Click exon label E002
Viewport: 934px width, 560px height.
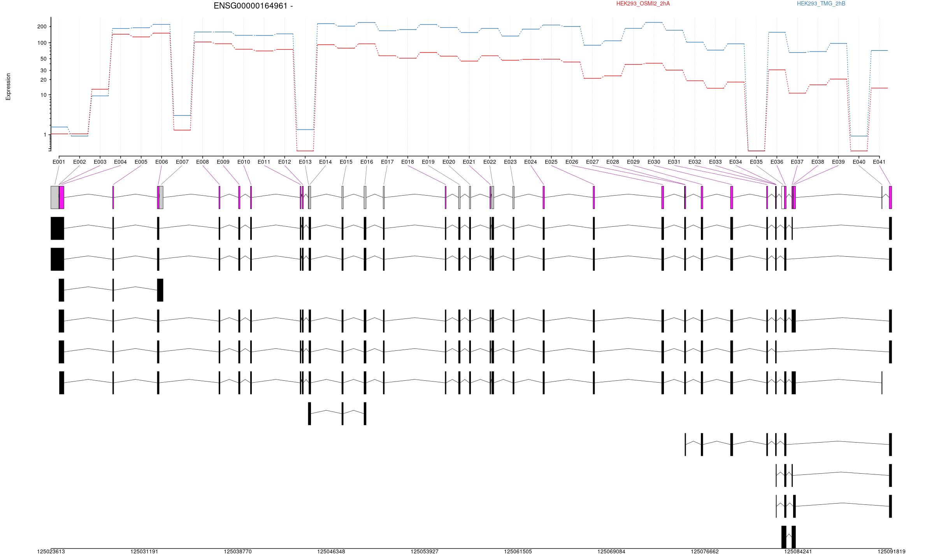pos(79,162)
